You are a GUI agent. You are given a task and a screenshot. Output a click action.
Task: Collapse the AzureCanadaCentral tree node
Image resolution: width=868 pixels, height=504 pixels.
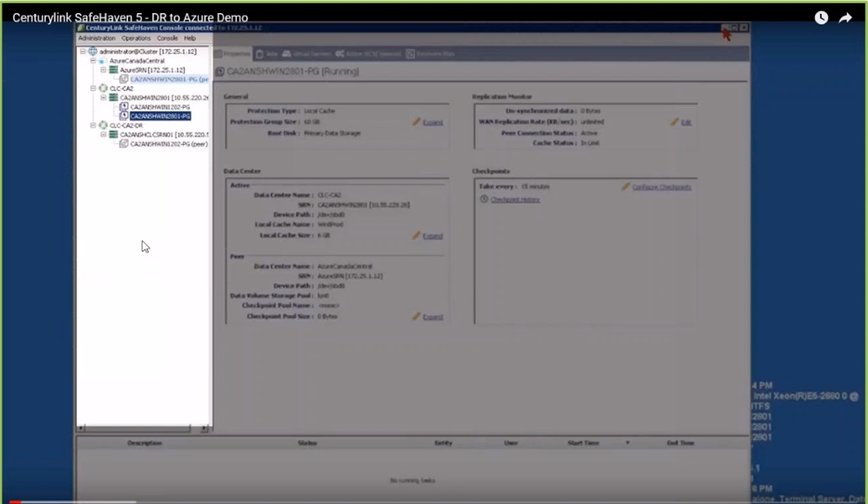tap(93, 61)
